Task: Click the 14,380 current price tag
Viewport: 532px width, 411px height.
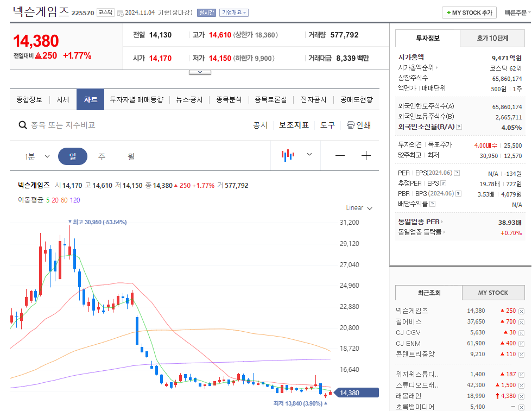Action: click(356, 393)
